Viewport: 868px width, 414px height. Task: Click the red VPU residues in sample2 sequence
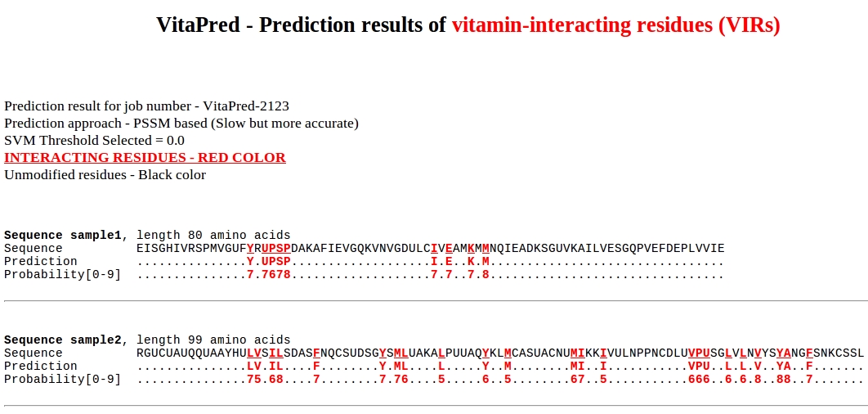(x=699, y=353)
